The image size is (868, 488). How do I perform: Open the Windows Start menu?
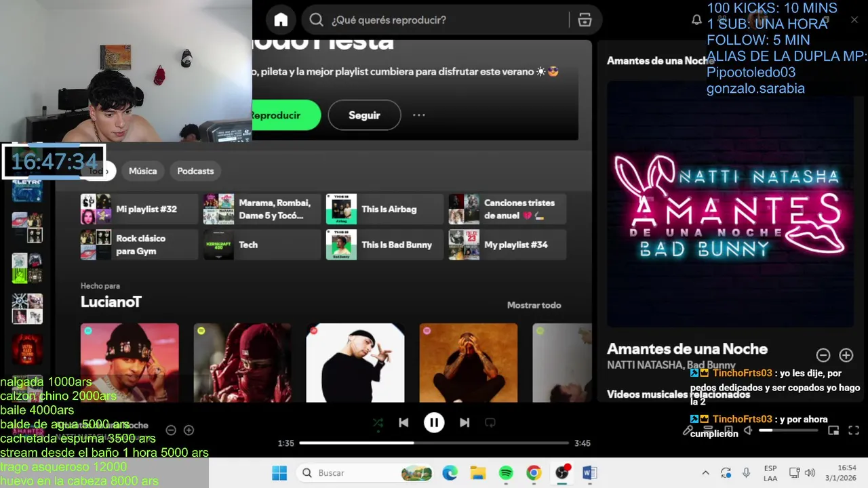click(279, 472)
